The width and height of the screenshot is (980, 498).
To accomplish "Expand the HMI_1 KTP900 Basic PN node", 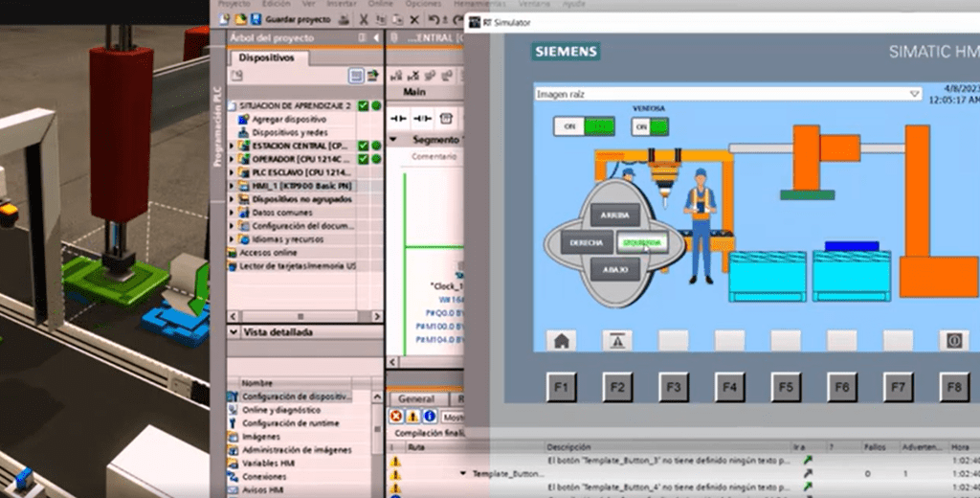I will click(233, 185).
